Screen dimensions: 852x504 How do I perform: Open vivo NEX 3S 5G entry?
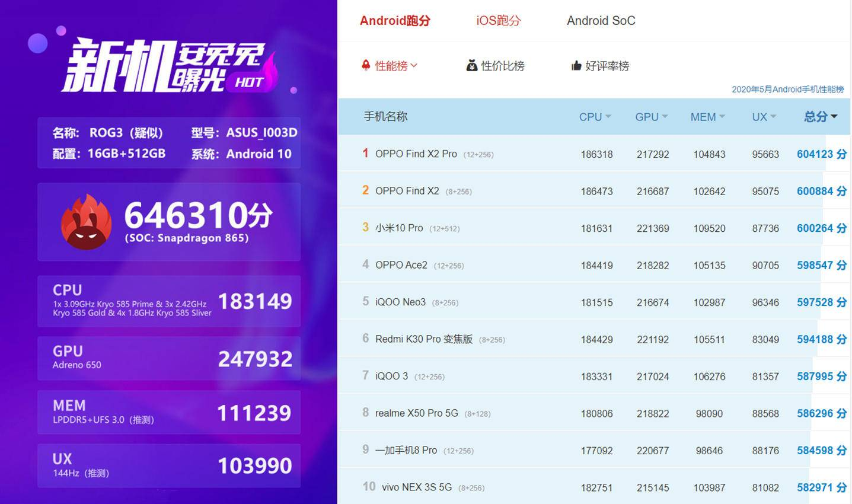click(x=417, y=487)
